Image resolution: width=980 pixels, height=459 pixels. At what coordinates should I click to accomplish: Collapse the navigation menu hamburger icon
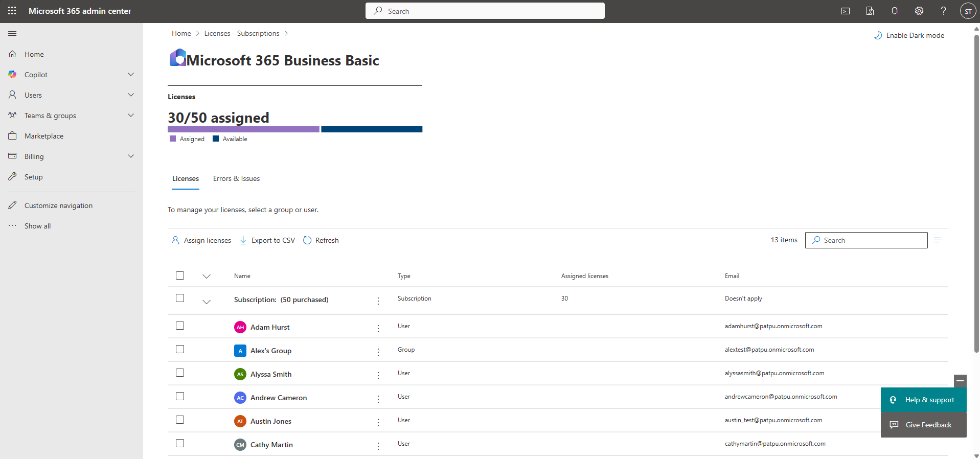(x=12, y=34)
